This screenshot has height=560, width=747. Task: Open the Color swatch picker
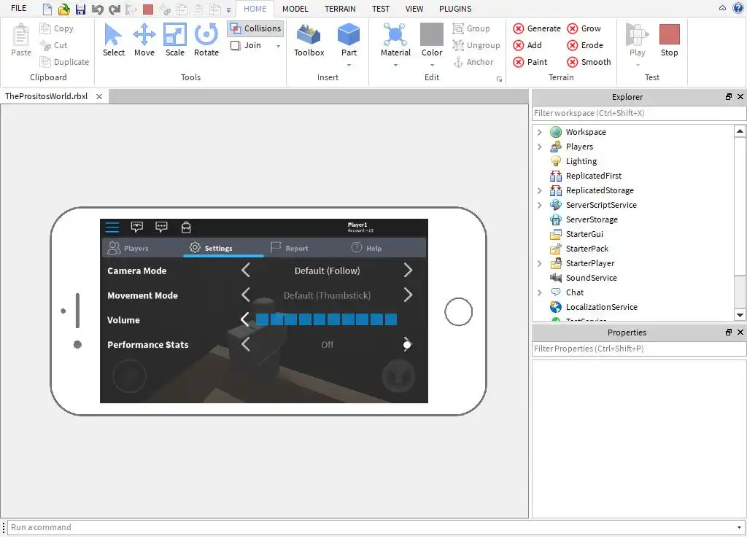(432, 40)
